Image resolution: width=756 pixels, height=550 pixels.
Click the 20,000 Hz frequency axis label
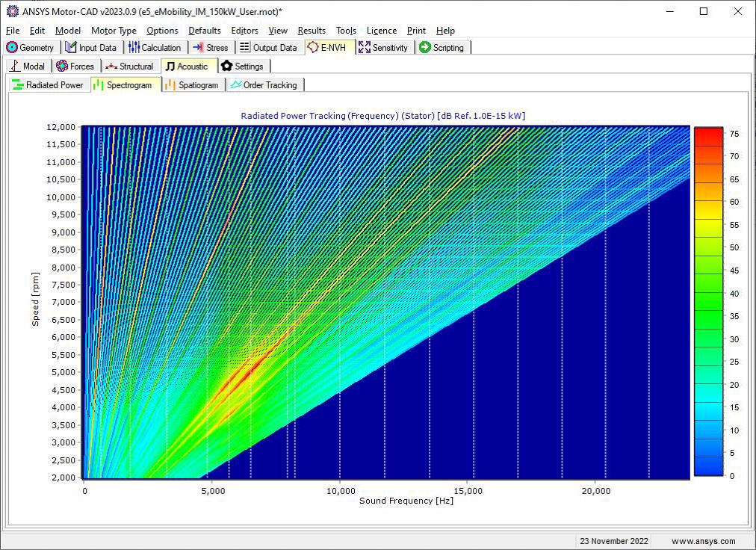tap(596, 491)
